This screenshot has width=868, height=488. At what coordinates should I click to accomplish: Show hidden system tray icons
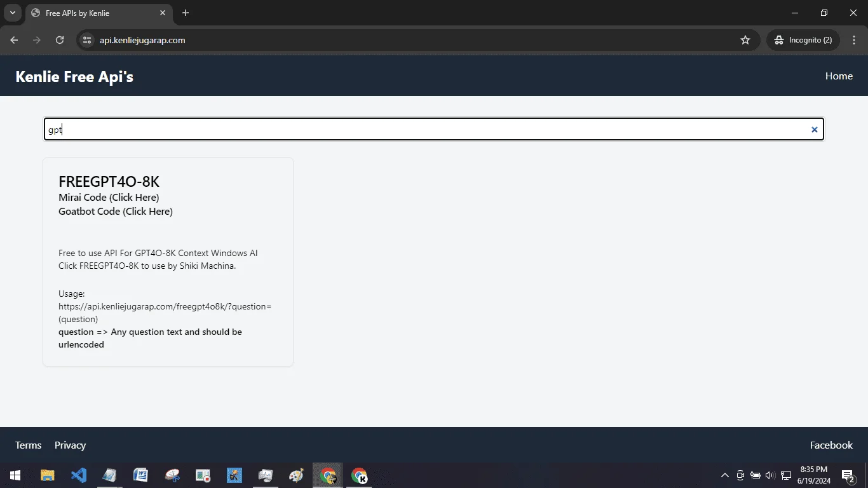tap(724, 475)
